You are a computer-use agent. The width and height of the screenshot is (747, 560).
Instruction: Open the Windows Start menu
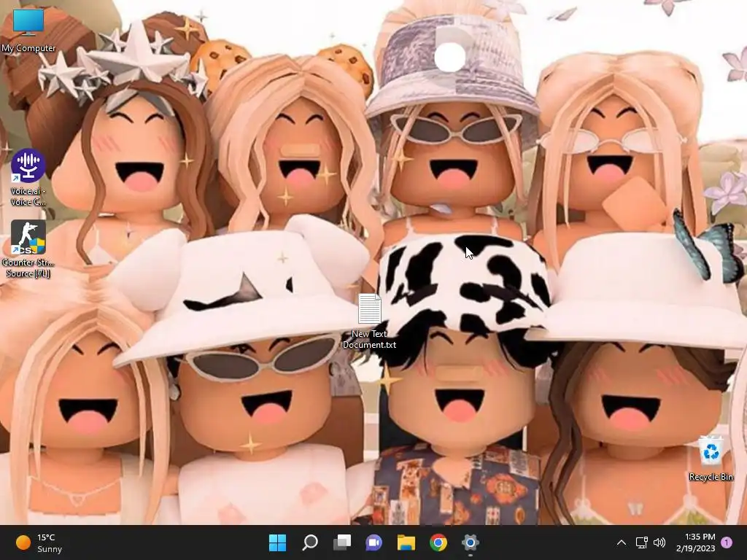pyautogui.click(x=277, y=542)
